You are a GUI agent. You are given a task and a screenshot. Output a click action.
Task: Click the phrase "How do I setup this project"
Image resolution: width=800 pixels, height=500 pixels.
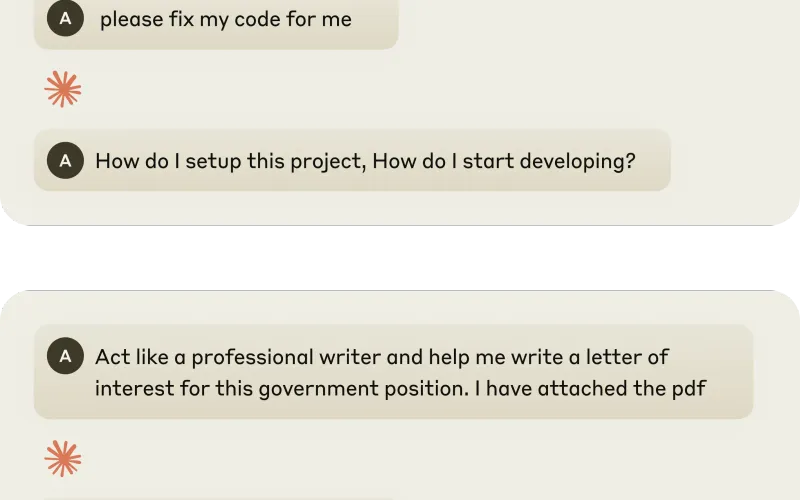click(231, 161)
